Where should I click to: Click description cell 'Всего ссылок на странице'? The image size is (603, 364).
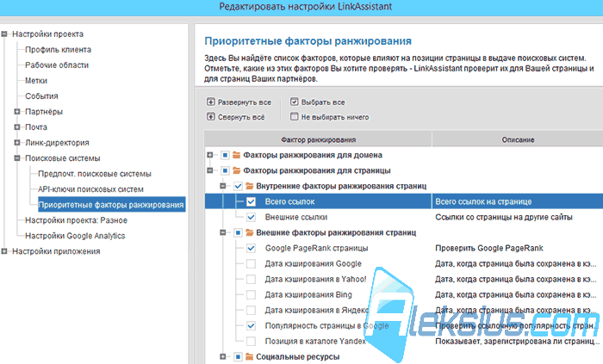483,201
